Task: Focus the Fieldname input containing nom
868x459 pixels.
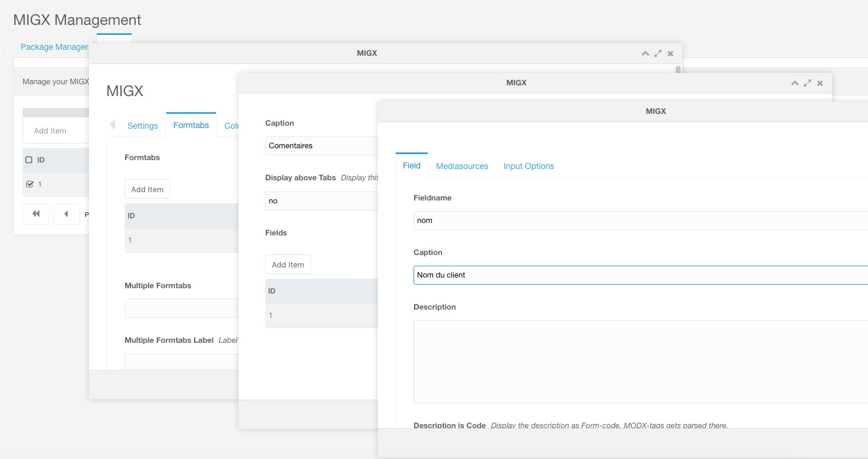Action: 641,221
